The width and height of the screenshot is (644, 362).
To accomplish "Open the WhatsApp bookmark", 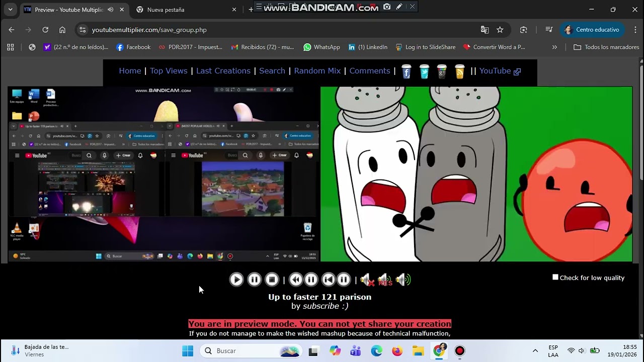I will coord(321,47).
